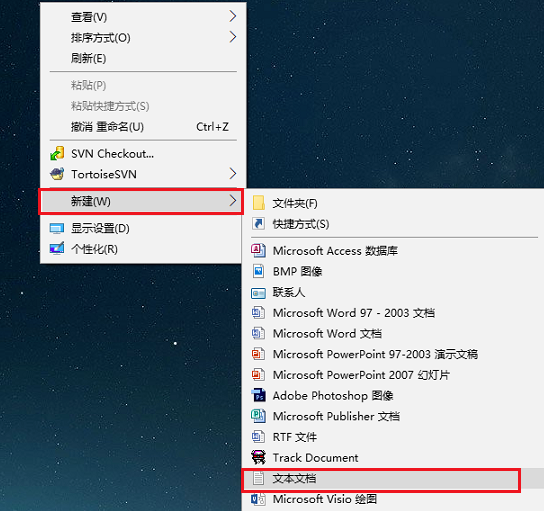
Task: Expand the 新建(W) submenu arrow
Action: (233, 201)
